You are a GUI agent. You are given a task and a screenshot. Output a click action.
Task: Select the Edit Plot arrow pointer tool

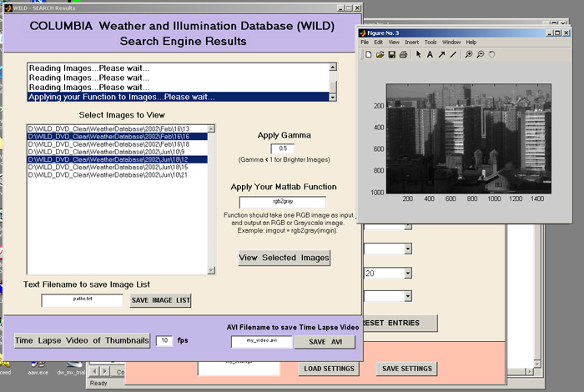point(419,55)
